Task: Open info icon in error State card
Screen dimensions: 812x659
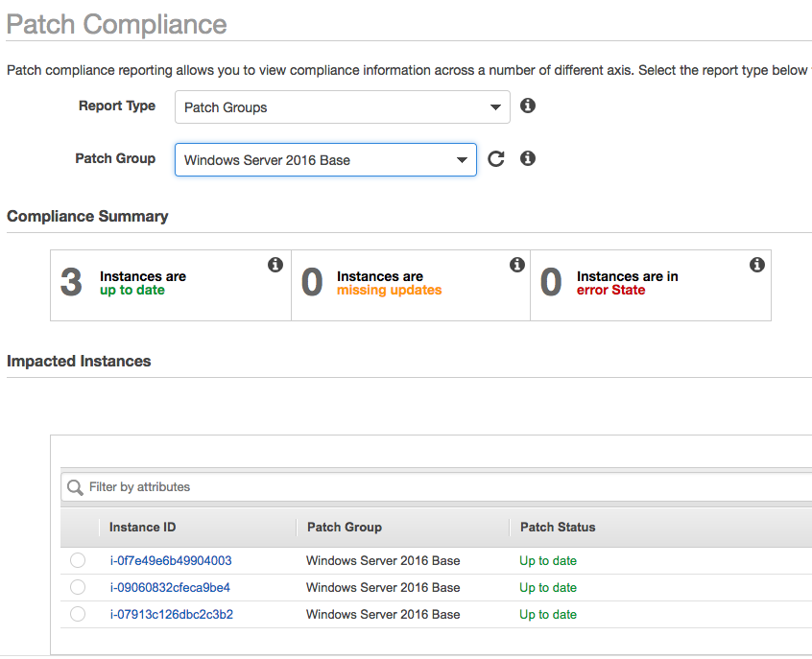Action: pos(756,265)
